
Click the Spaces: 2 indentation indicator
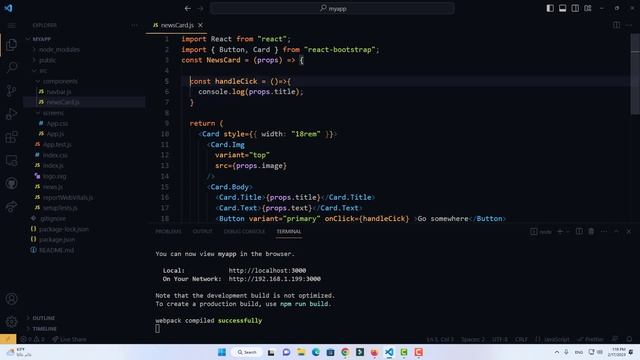[473, 339]
